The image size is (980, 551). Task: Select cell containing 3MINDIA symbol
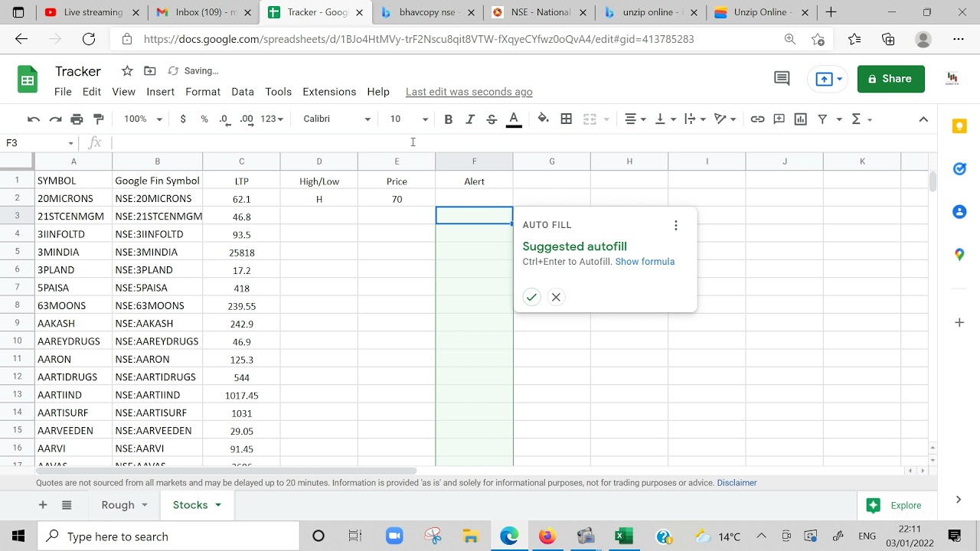click(73, 253)
